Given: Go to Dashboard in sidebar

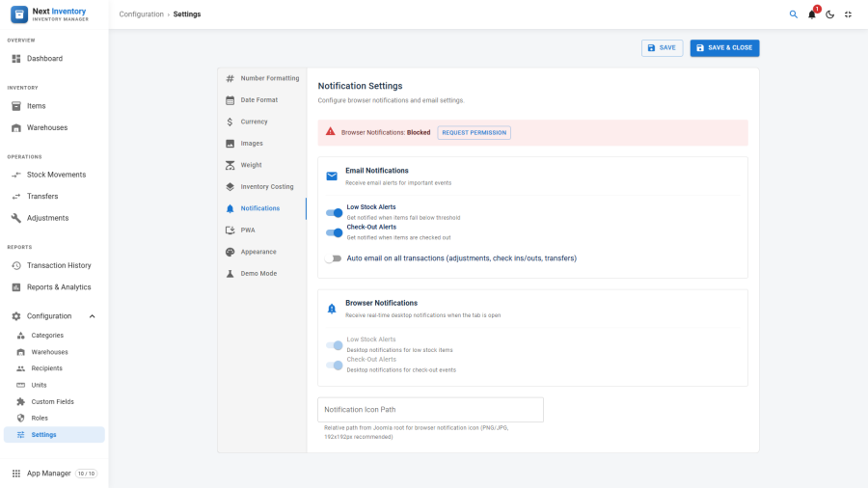Looking at the screenshot, I should pos(54,59).
